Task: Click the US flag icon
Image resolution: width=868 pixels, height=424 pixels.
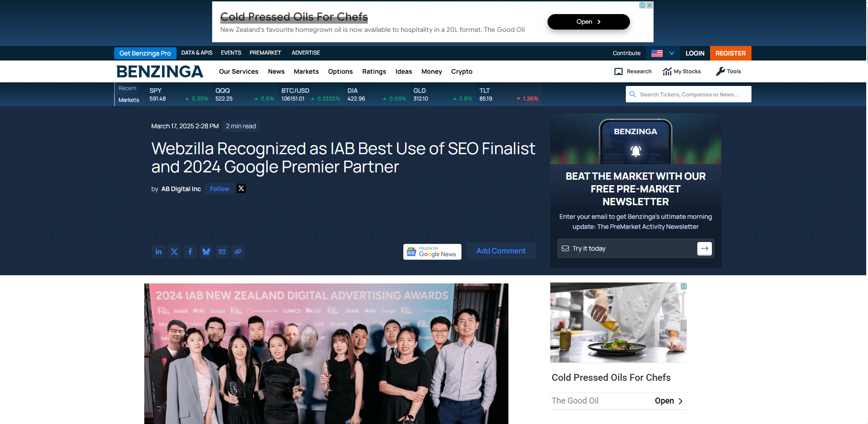Action: click(x=657, y=53)
